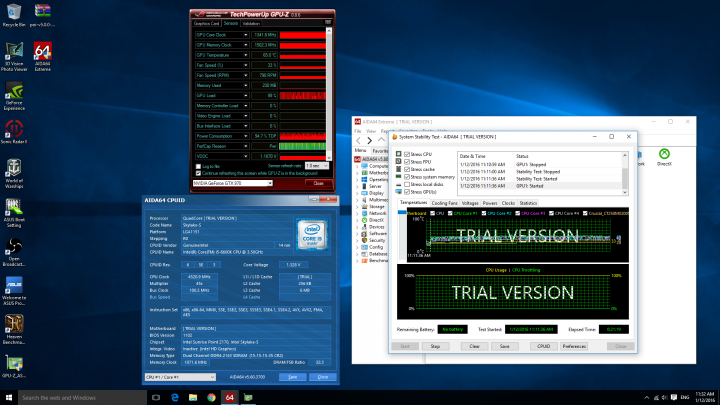Click the GPU-Z screenshot camera icon

328,22
